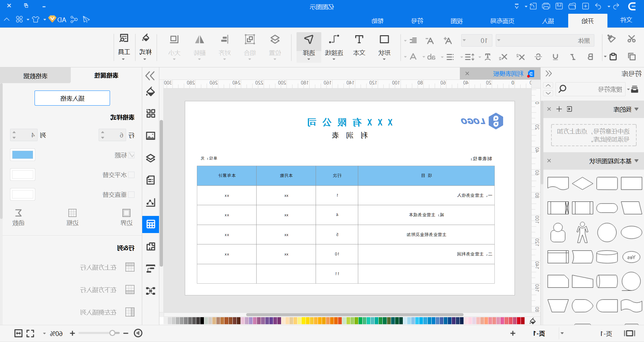Click the full screen icon in status bar
This screenshot has height=342, width=644.
click(31, 333)
